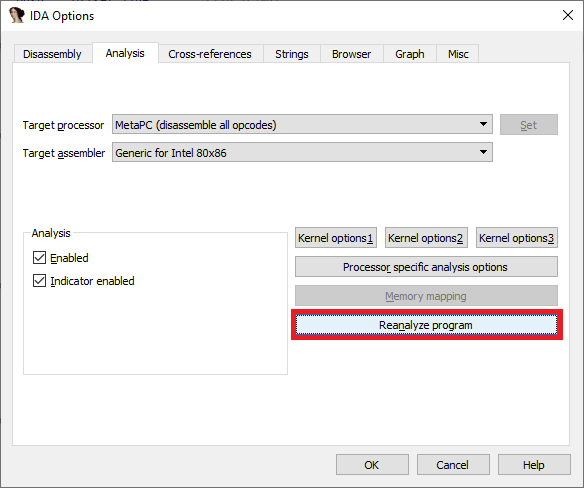The height and width of the screenshot is (488, 584).
Task: Open the Misc tab
Action: coord(458,54)
